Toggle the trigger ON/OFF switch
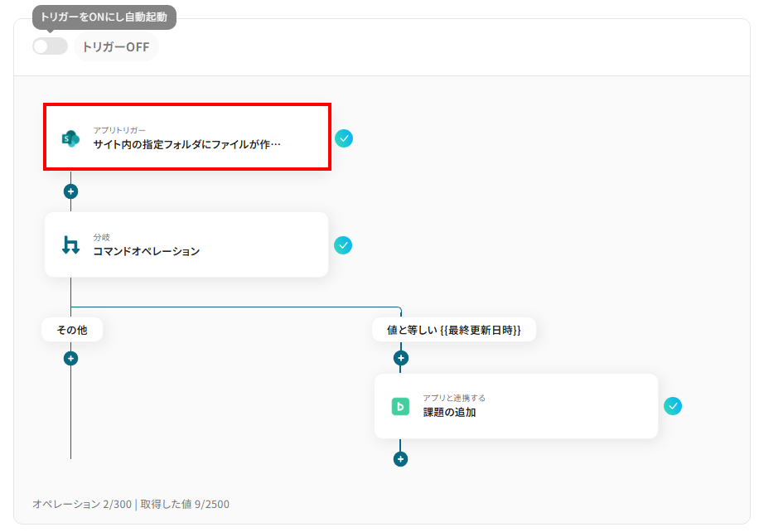The image size is (764, 532). pyautogui.click(x=51, y=46)
